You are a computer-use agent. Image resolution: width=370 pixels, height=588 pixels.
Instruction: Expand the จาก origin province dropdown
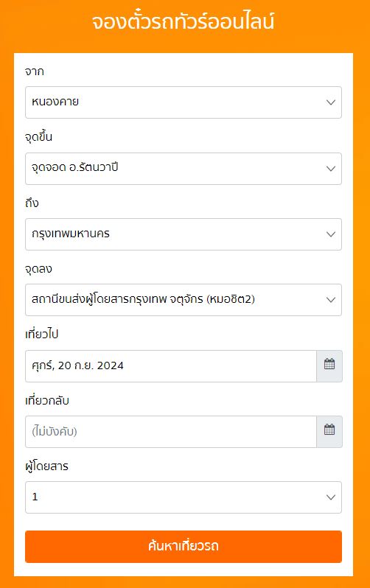click(184, 102)
